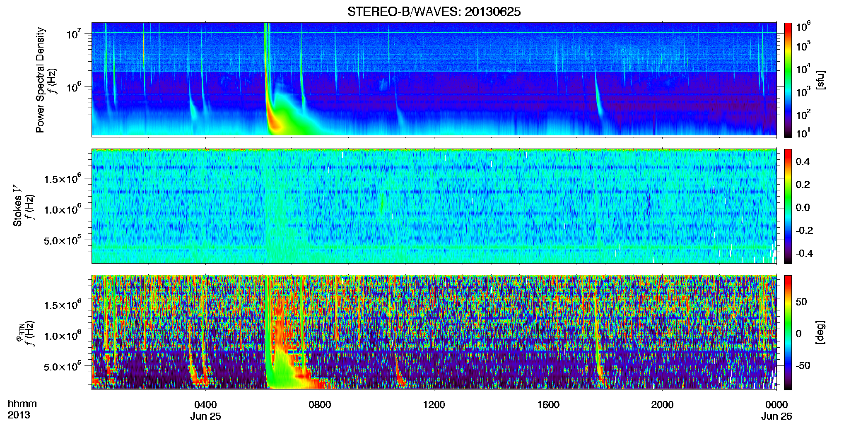868x447 pixels.
Task: Click the 1600 time tick label
Action: point(548,404)
